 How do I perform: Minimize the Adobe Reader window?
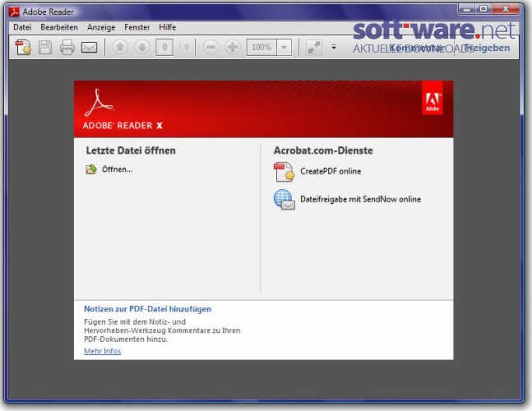[x=468, y=9]
